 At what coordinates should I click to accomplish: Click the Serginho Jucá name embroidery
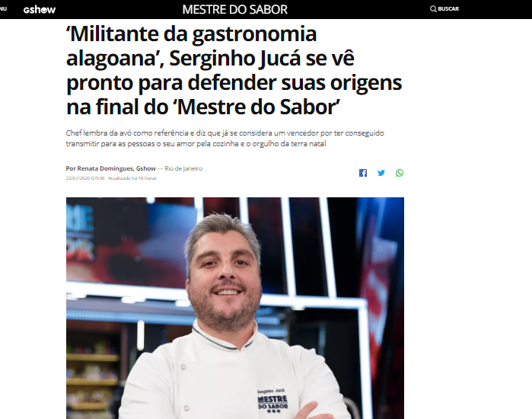(x=271, y=391)
